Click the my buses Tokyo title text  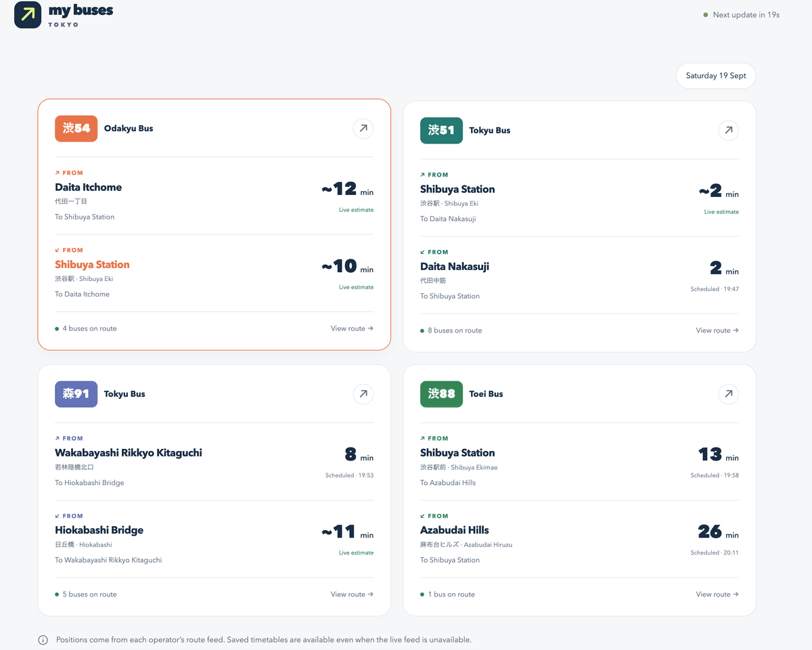point(81,16)
